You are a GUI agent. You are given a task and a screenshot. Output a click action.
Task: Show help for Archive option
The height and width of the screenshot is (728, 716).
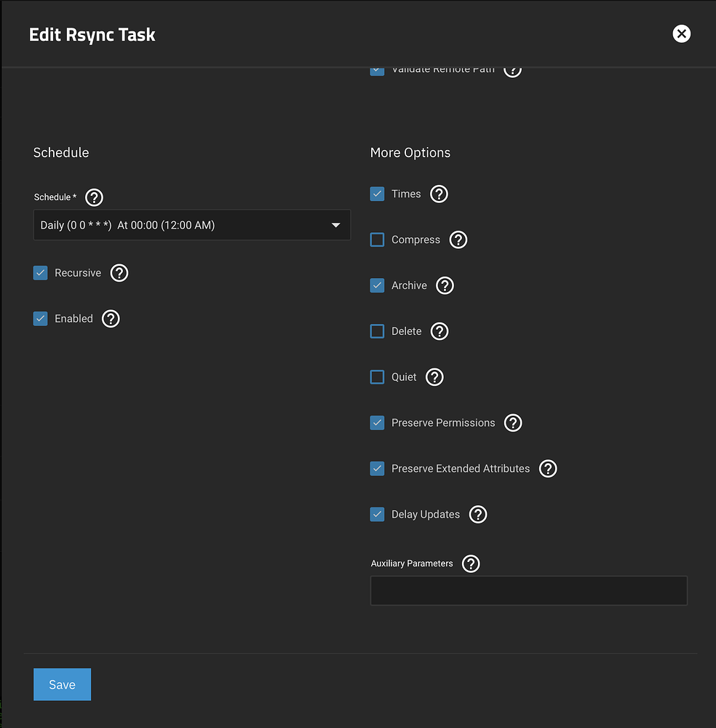[x=445, y=285]
